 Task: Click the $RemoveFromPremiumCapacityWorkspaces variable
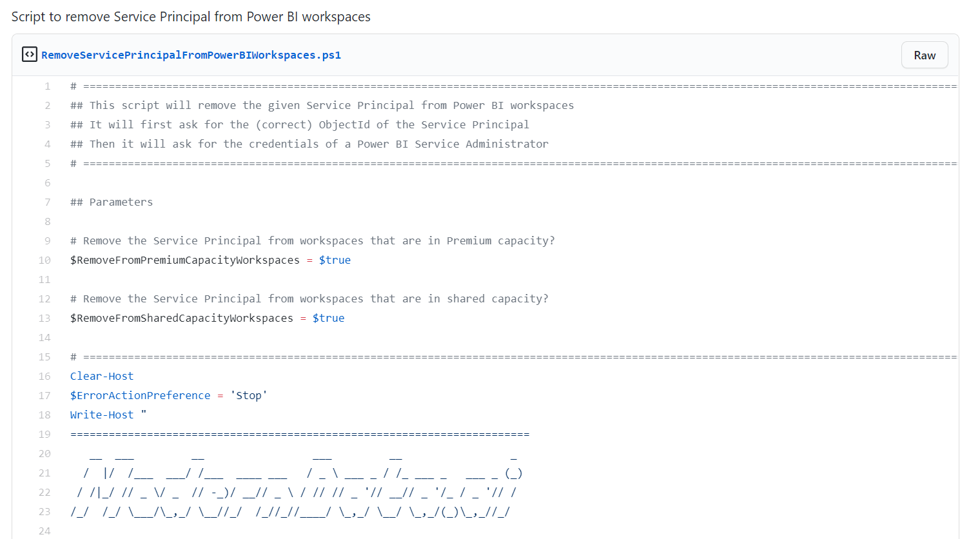point(185,260)
